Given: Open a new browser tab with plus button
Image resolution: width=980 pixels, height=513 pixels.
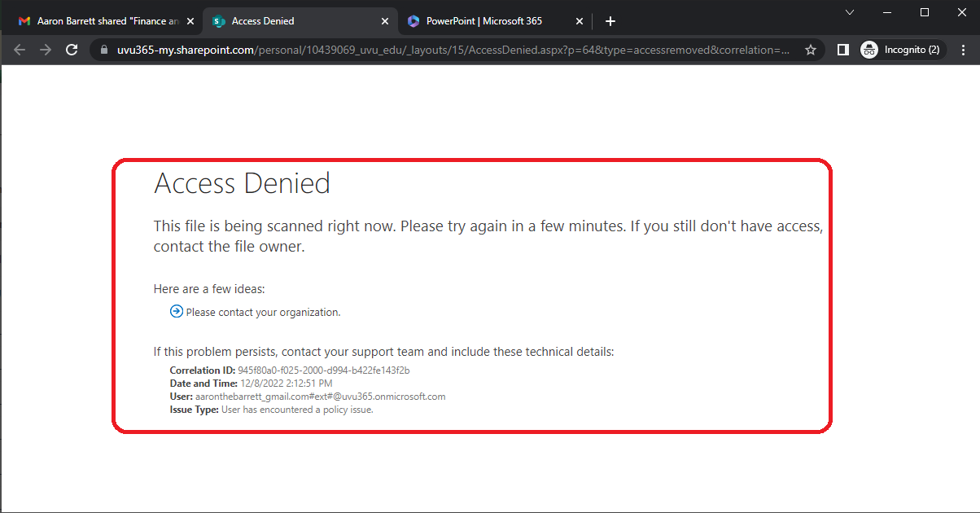Looking at the screenshot, I should (x=610, y=20).
